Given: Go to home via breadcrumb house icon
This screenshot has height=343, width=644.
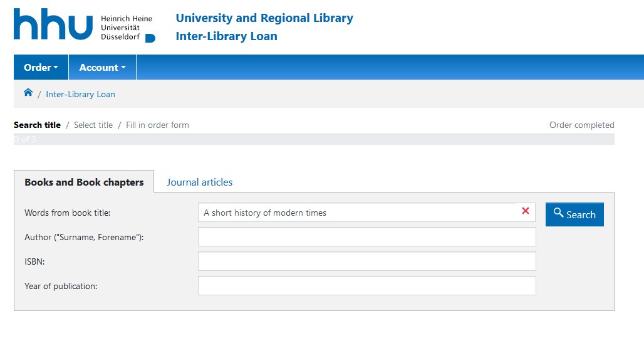Looking at the screenshot, I should (28, 93).
